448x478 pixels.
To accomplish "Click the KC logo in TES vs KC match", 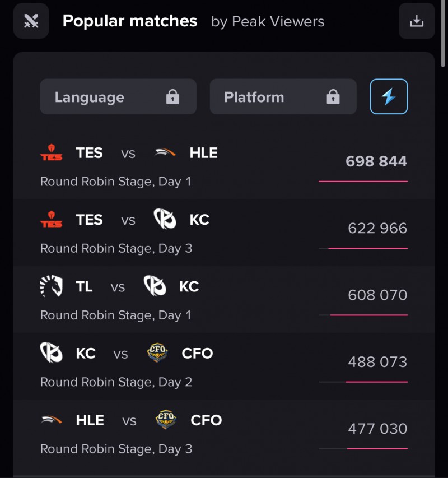I will 165,220.
